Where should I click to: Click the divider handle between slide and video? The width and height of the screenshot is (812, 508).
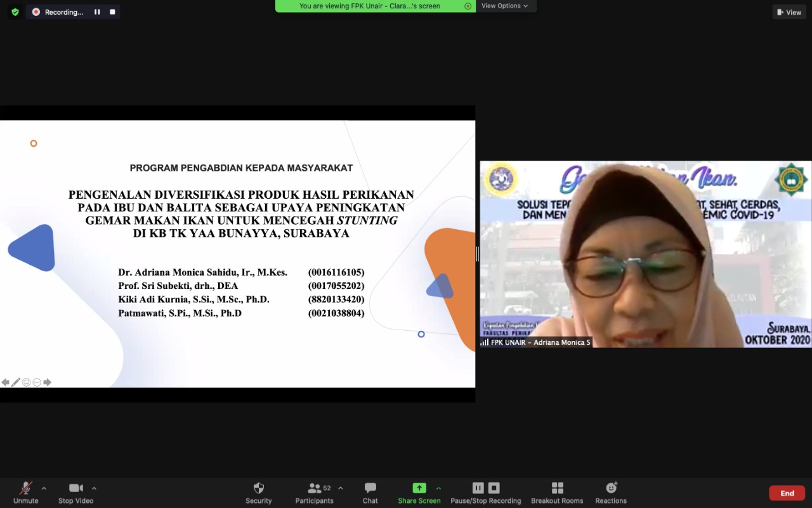[477, 254]
